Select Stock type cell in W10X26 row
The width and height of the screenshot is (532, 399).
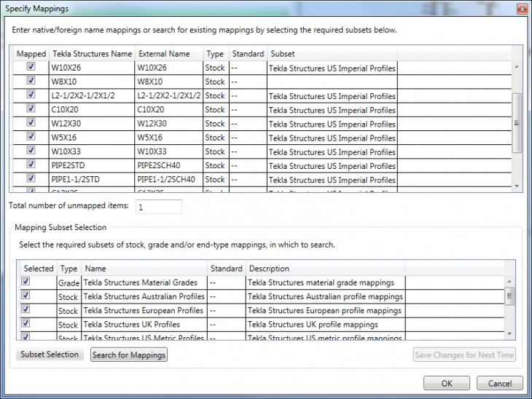coord(216,68)
